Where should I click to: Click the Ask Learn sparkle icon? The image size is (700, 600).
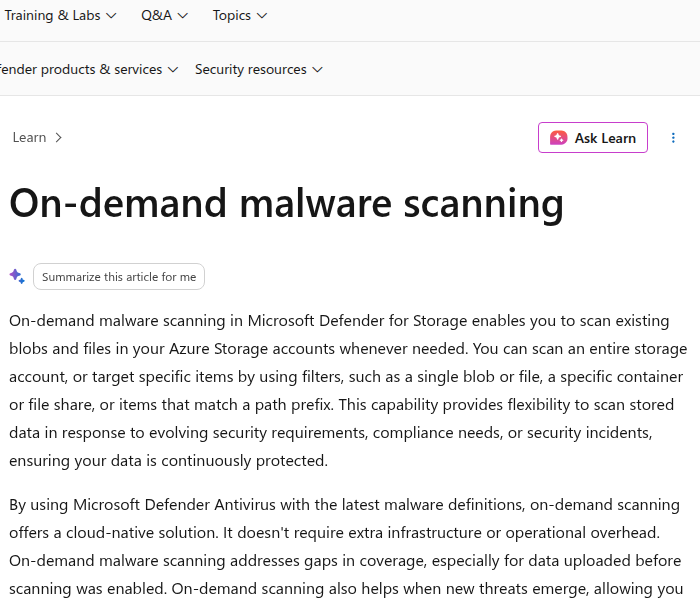558,138
